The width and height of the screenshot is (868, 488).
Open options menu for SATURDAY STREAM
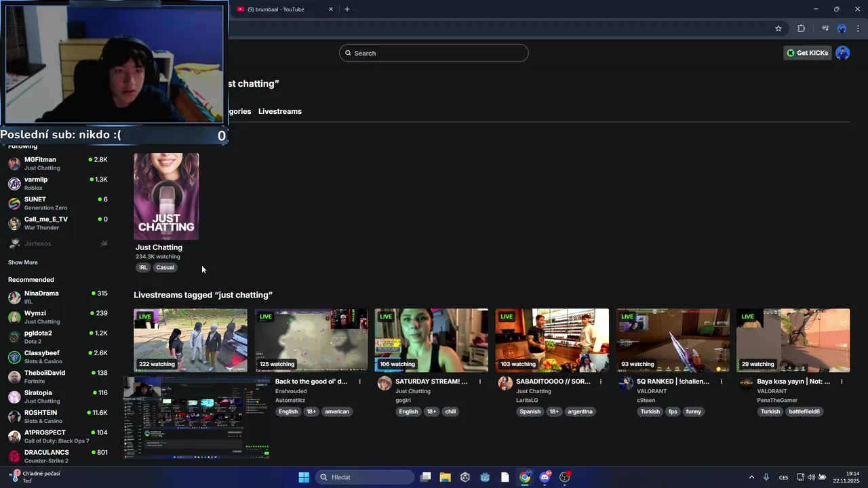point(480,382)
